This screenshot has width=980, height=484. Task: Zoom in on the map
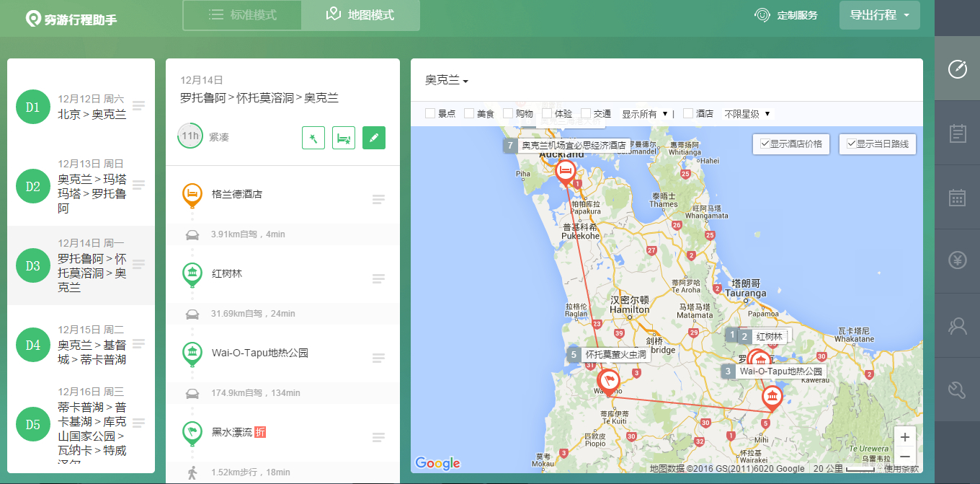(x=905, y=437)
